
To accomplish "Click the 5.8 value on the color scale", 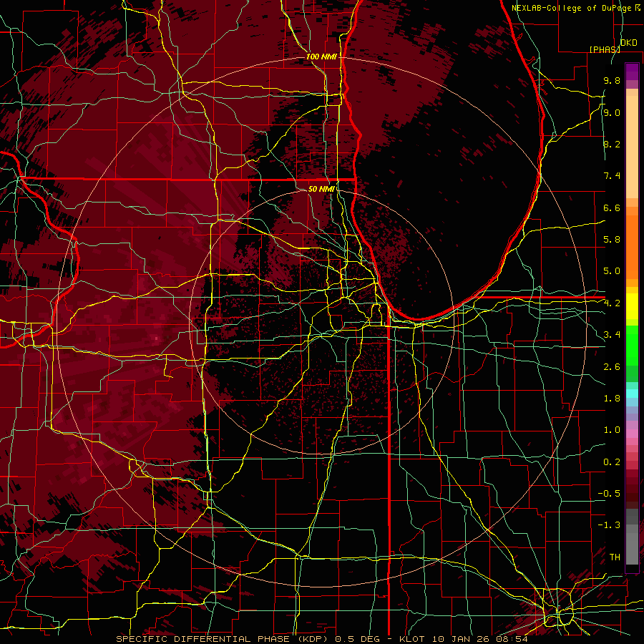I will point(612,240).
